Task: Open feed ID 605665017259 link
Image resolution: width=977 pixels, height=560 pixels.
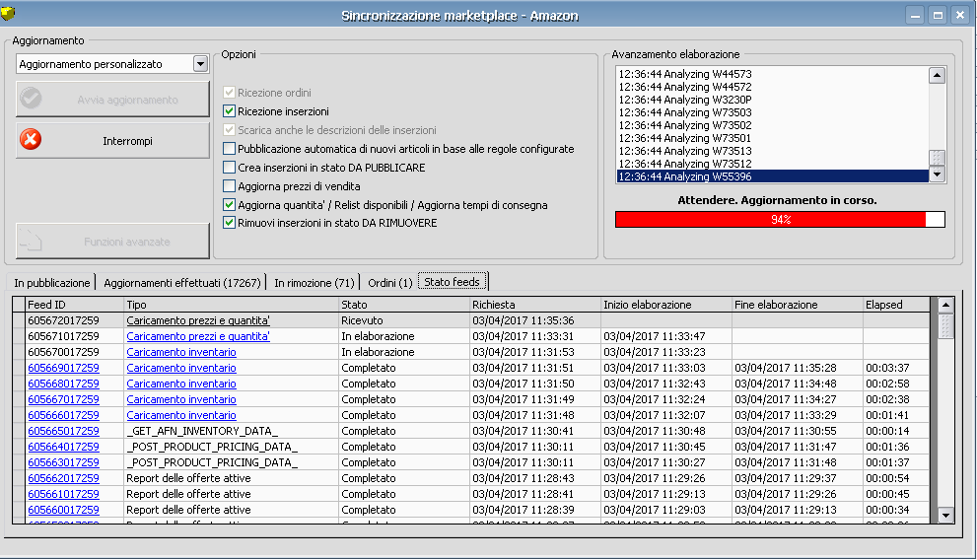Action: pyautogui.click(x=63, y=431)
